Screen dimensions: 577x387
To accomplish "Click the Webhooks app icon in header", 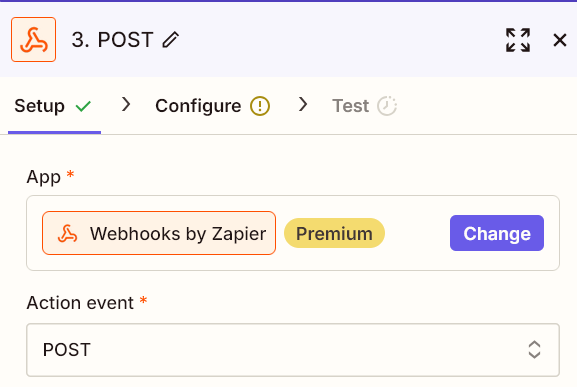I will click(33, 39).
